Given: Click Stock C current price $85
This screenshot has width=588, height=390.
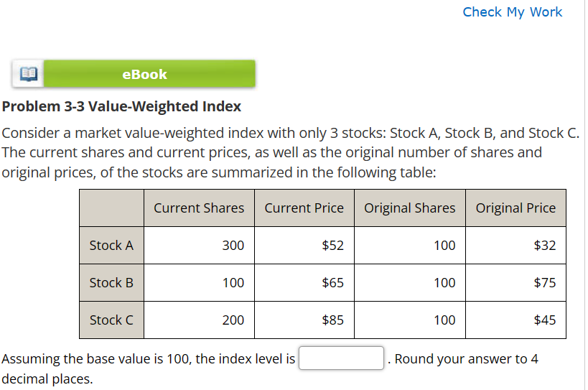Looking at the screenshot, I should click(332, 320).
